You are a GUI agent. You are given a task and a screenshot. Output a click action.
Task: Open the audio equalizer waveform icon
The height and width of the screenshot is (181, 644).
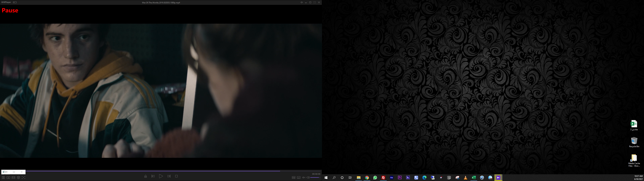304,177
